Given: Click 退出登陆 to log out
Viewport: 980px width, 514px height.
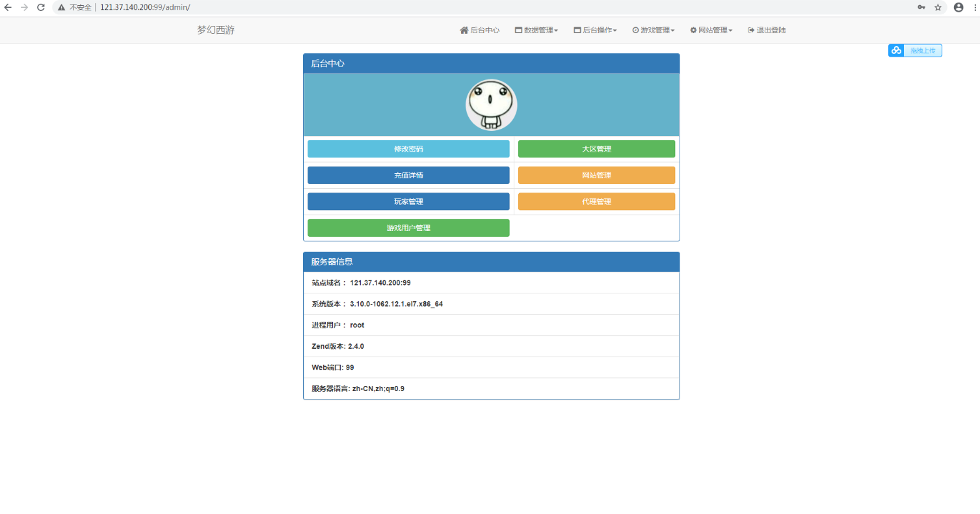Looking at the screenshot, I should pos(767,30).
